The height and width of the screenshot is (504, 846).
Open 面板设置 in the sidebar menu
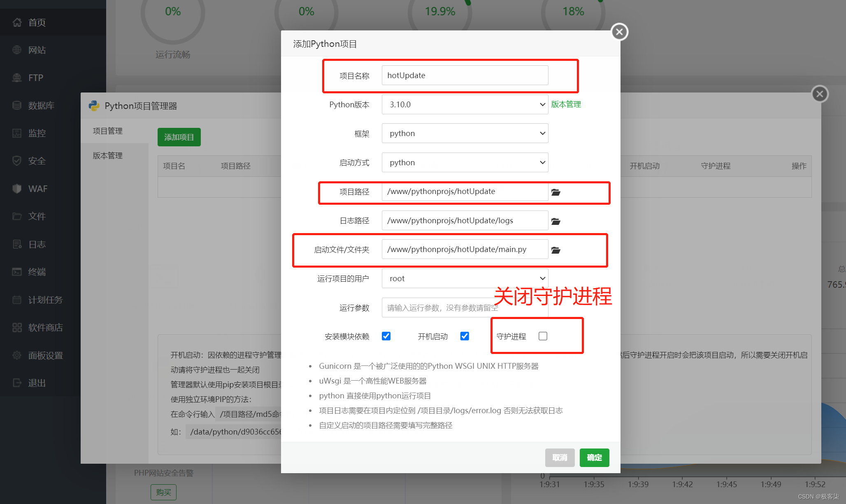coord(46,355)
